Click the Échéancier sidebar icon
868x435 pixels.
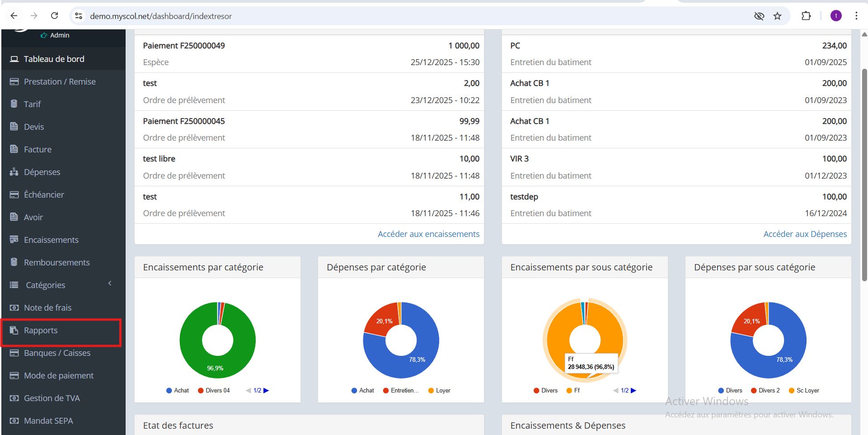(x=14, y=194)
